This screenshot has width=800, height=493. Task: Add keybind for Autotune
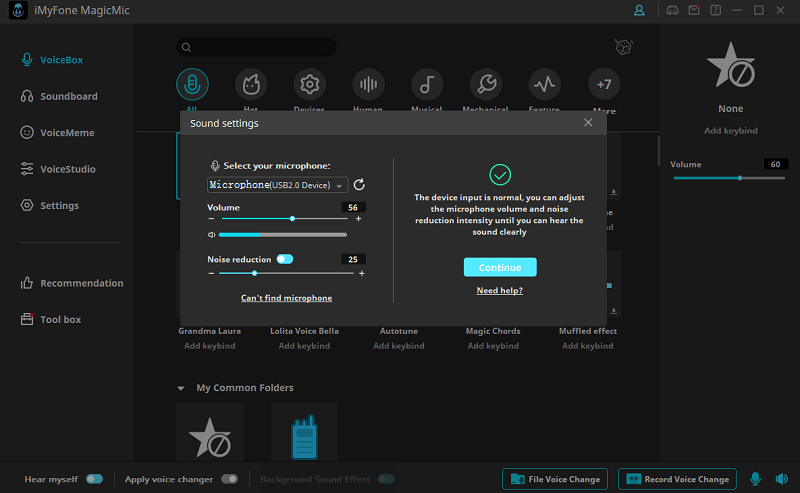click(x=398, y=346)
